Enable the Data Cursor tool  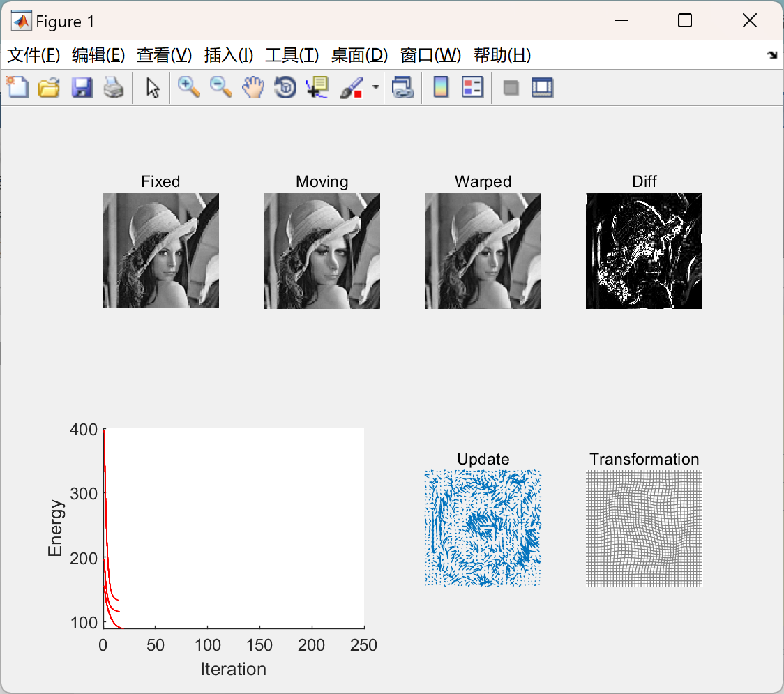pyautogui.click(x=317, y=87)
